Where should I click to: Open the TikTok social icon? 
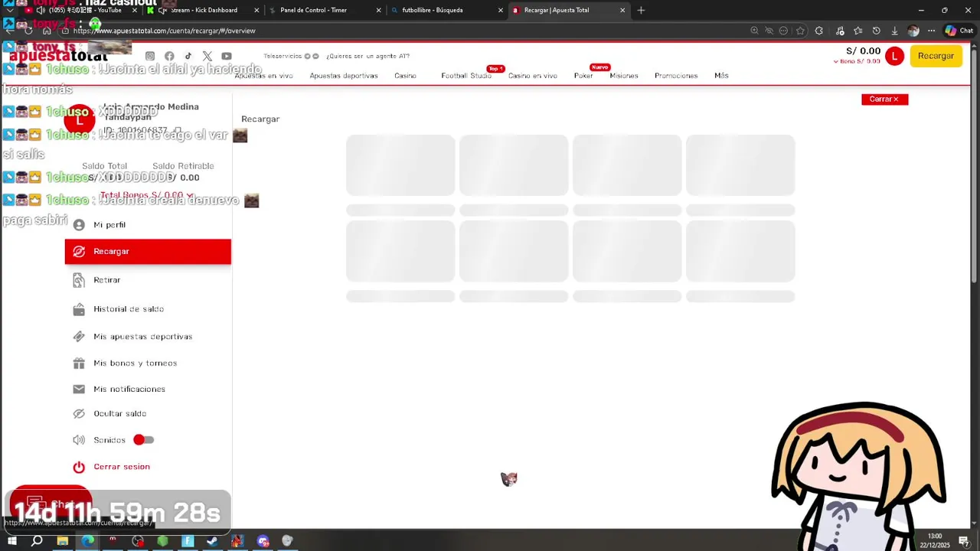188,56
